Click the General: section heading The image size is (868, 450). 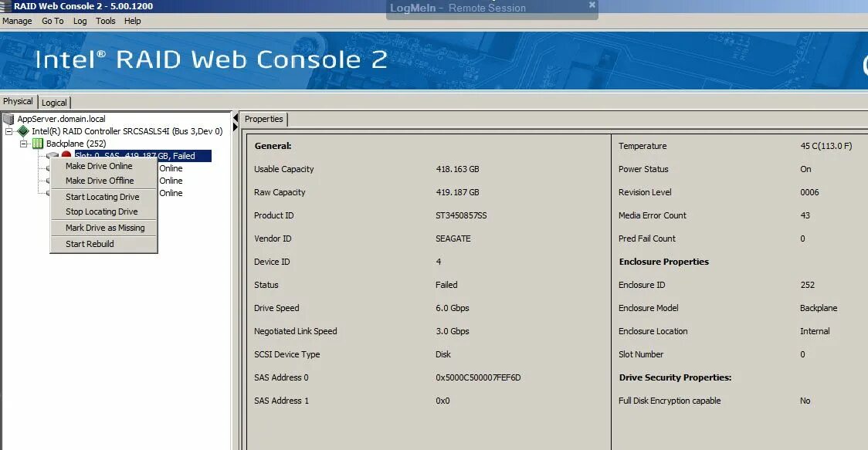(x=273, y=146)
